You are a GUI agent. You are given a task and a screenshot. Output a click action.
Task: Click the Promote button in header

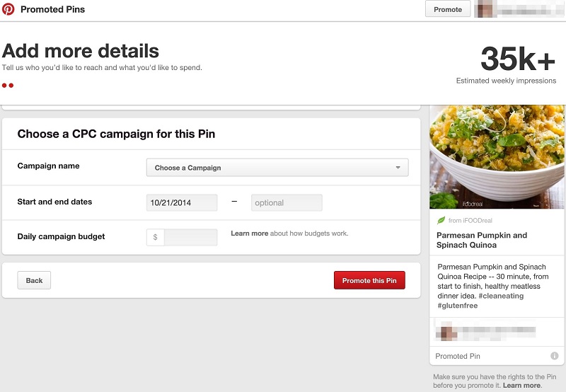click(x=447, y=9)
